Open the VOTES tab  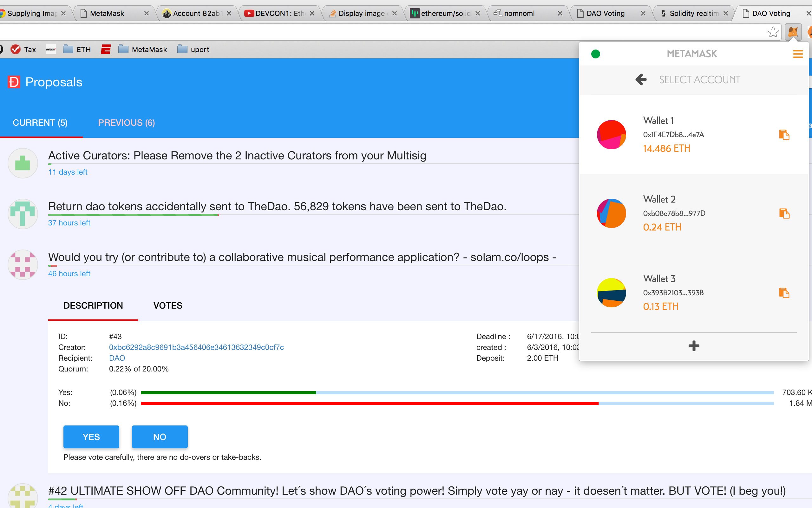point(168,305)
